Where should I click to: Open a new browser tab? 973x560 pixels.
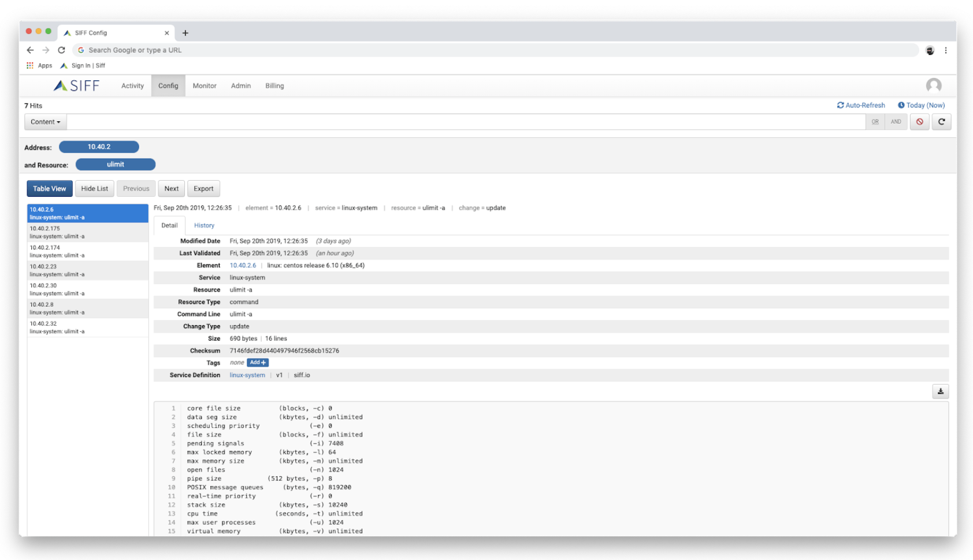pyautogui.click(x=185, y=33)
